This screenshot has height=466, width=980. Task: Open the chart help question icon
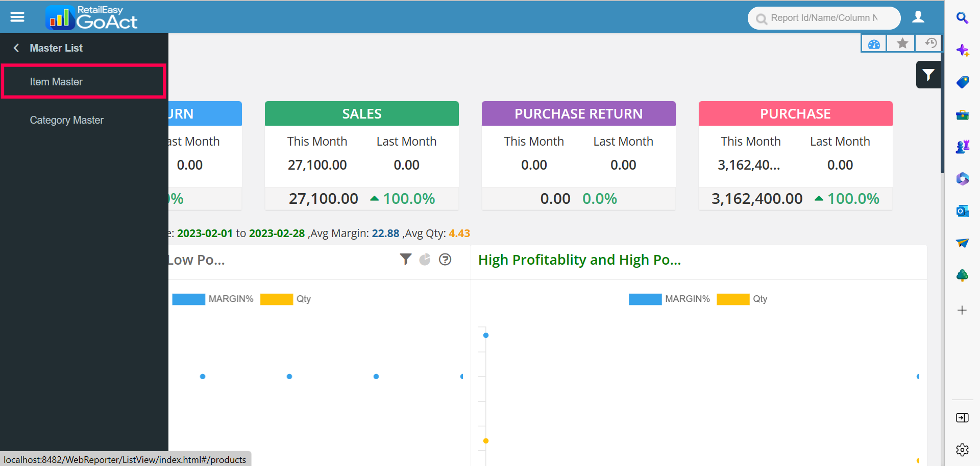445,260
